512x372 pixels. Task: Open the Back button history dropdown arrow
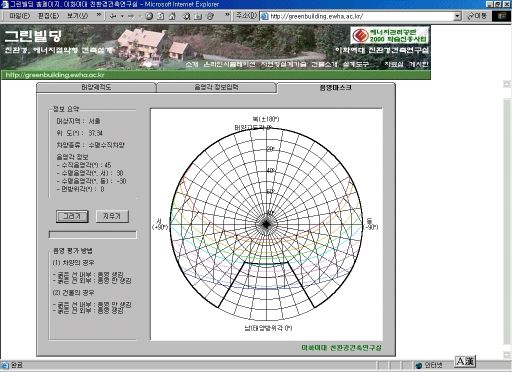click(x=122, y=16)
